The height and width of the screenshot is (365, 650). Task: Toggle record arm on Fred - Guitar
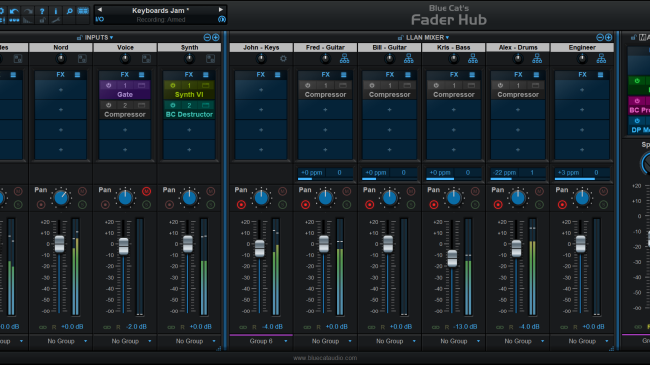click(306, 204)
